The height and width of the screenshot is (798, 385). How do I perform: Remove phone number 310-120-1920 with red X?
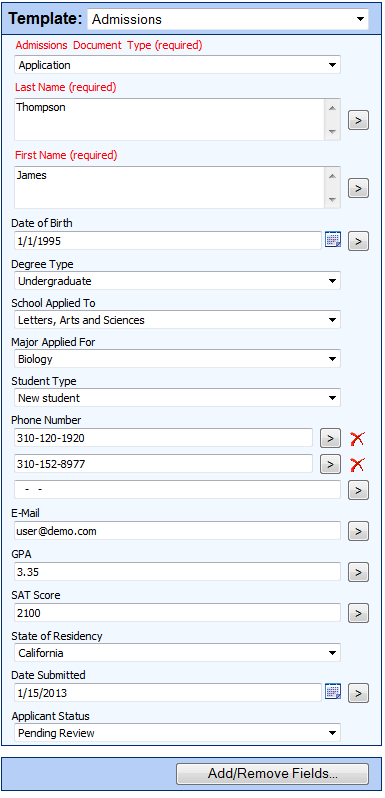pyautogui.click(x=358, y=438)
